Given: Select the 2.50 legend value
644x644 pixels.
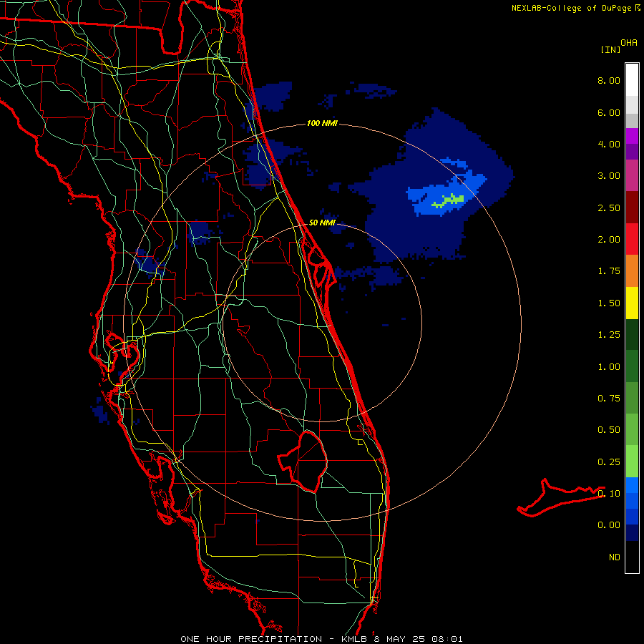Looking at the screenshot, I should point(609,208).
